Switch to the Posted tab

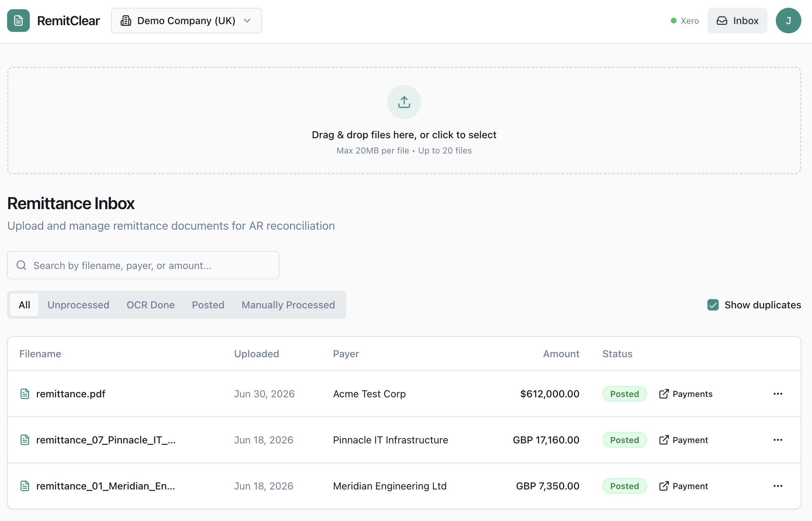208,305
